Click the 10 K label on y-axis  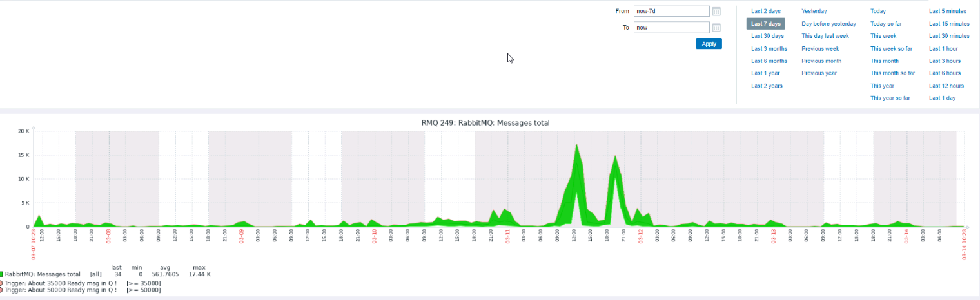[23, 179]
